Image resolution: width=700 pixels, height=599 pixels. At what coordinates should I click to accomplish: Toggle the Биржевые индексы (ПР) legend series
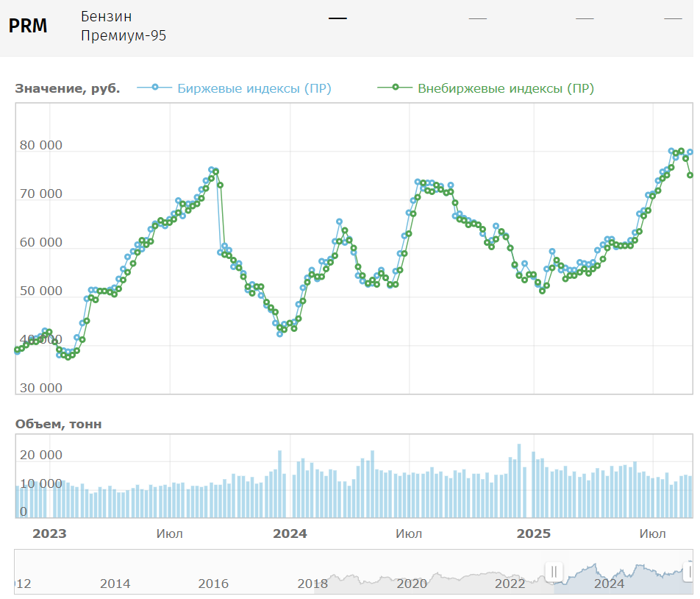coord(235,88)
